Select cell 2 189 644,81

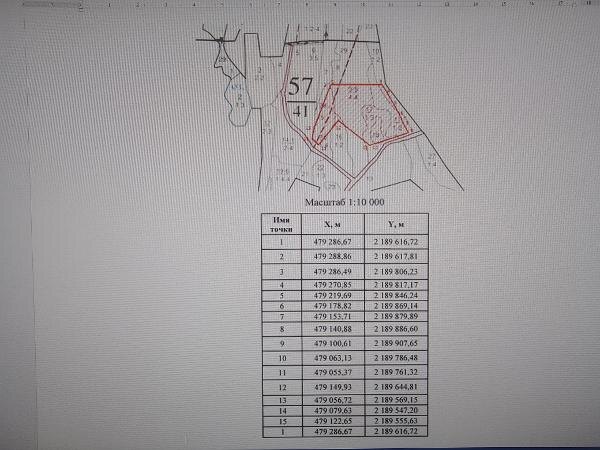396,387
